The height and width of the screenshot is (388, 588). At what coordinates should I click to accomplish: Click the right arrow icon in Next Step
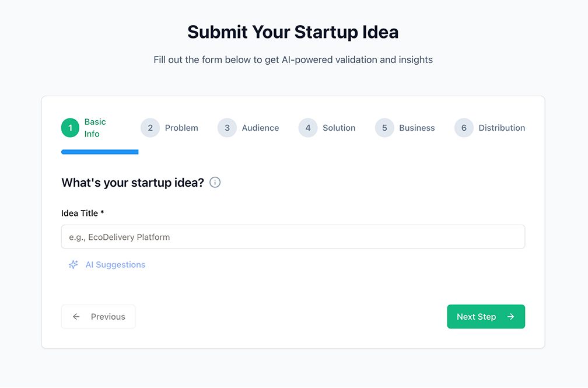510,317
